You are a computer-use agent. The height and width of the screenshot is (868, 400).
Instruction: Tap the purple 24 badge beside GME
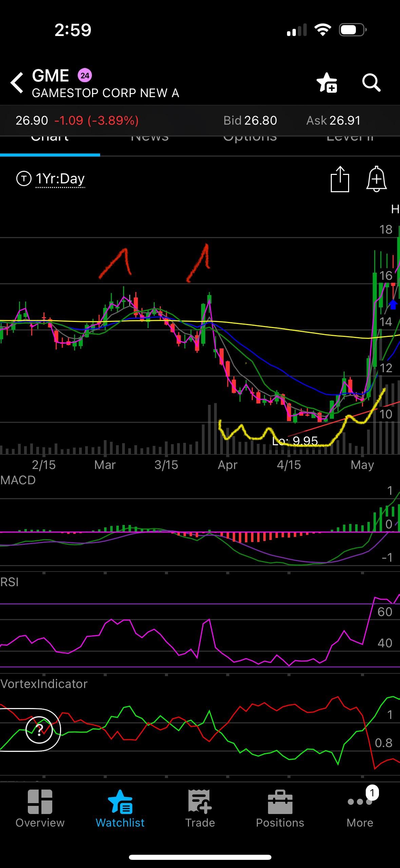pyautogui.click(x=85, y=75)
